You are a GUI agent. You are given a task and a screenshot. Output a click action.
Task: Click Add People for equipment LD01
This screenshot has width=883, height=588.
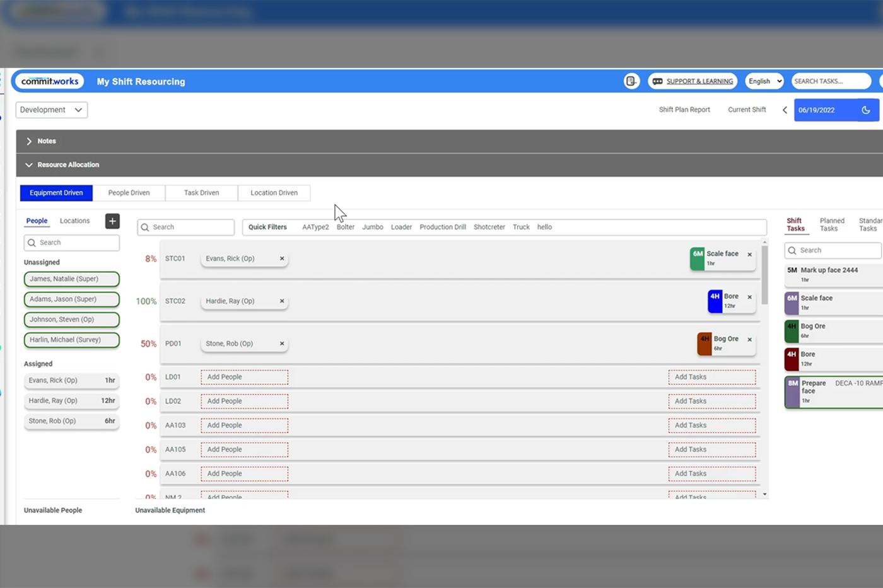coord(244,376)
